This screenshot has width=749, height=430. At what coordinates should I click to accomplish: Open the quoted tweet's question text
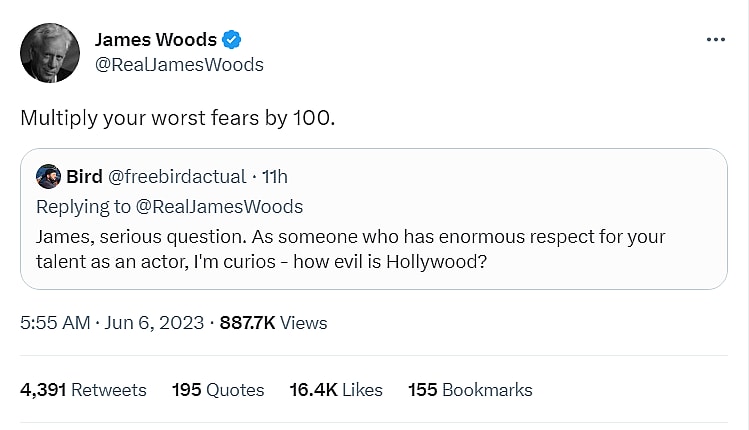[350, 249]
